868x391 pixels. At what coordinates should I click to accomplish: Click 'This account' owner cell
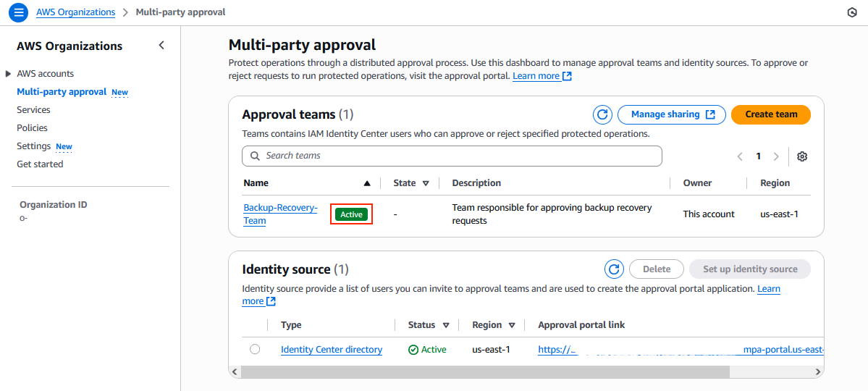[x=709, y=214]
